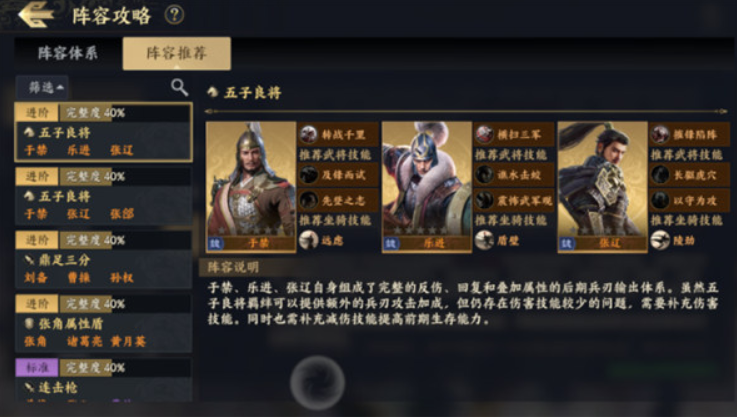Screen dimensions: 737x417
Task: Tap the 及锋而试 skill icon
Action: tap(309, 175)
